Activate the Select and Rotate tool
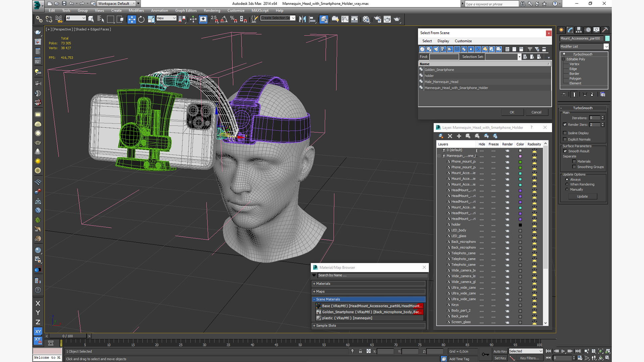The image size is (644, 362). click(x=141, y=19)
